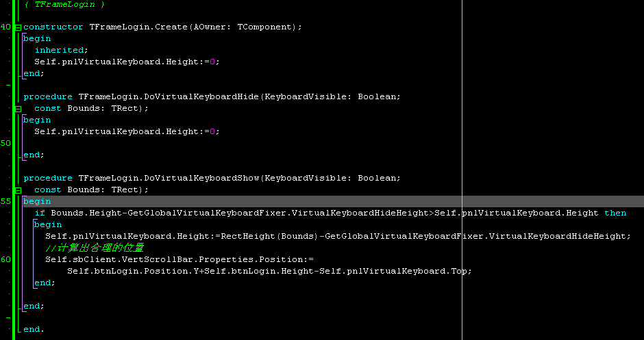Place cursor on the 'inherited' keyword
644x340 pixels.
click(61, 50)
